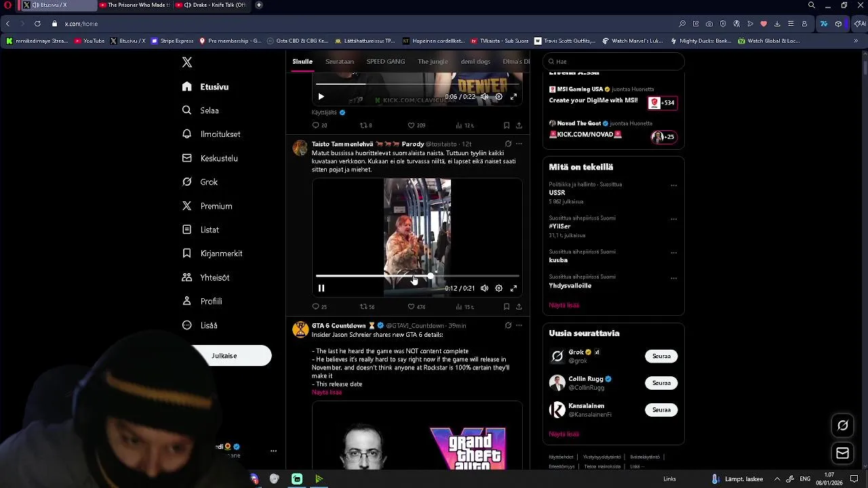Open Premium in the sidebar

[x=208, y=206]
